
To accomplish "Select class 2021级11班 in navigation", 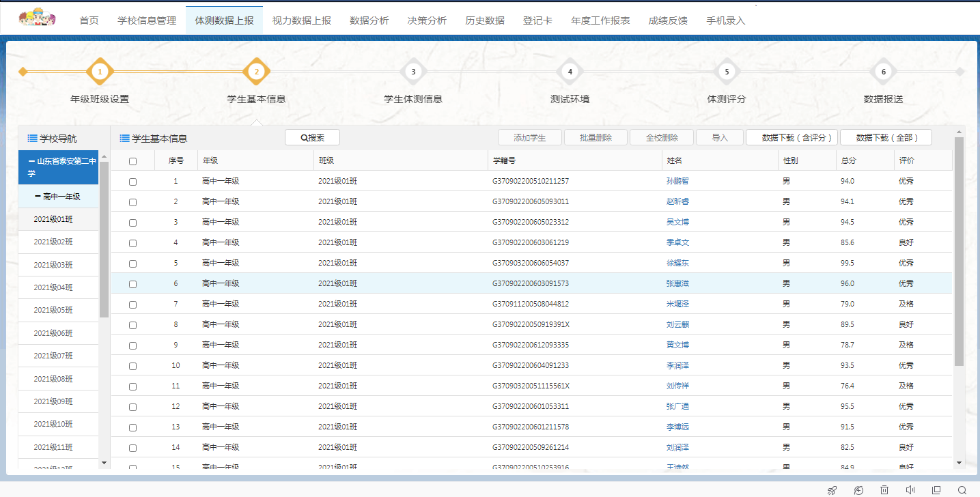I will [x=59, y=446].
